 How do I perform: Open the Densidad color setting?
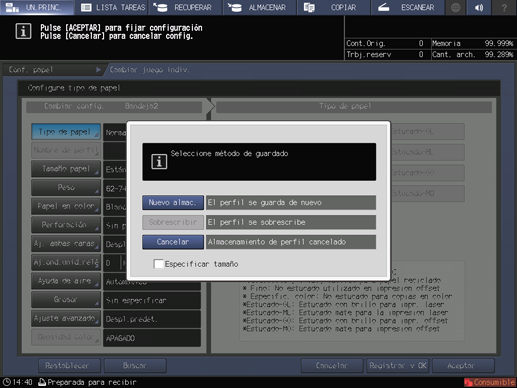[x=66, y=337]
